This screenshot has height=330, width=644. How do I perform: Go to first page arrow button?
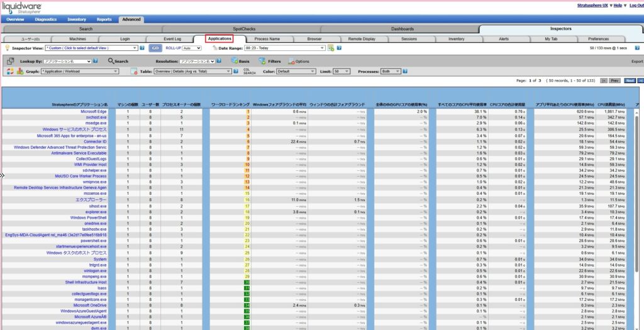coord(604,81)
